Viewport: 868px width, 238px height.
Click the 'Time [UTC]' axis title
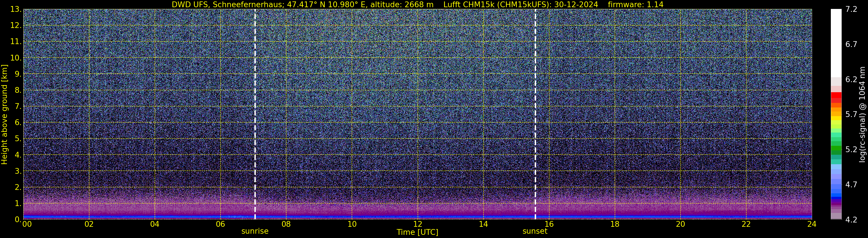(417, 232)
